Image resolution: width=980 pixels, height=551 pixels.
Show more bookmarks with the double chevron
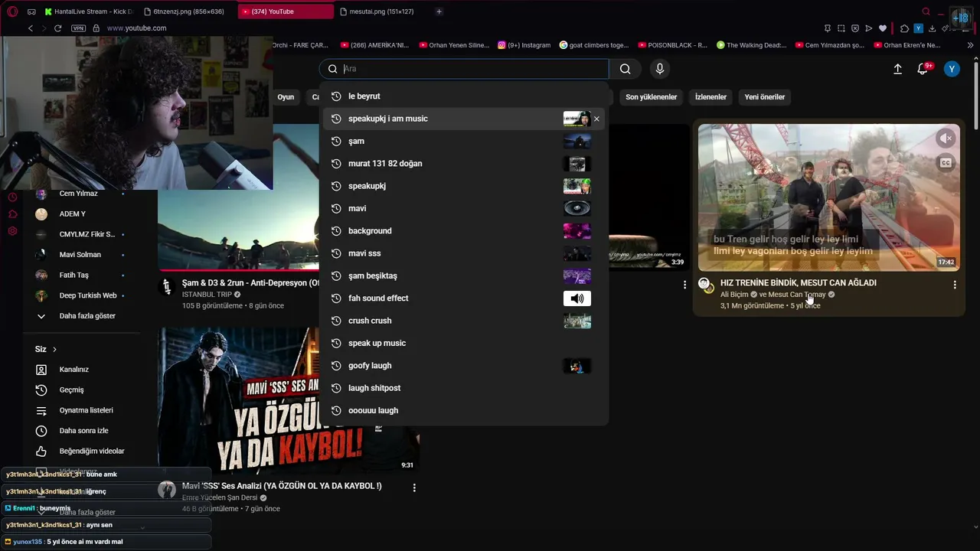(970, 45)
